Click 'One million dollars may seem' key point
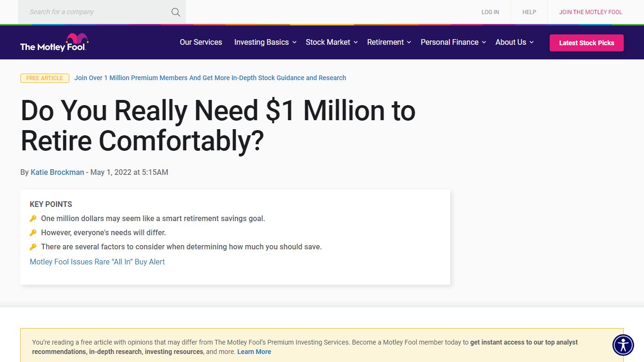The image size is (644, 362). point(153,218)
